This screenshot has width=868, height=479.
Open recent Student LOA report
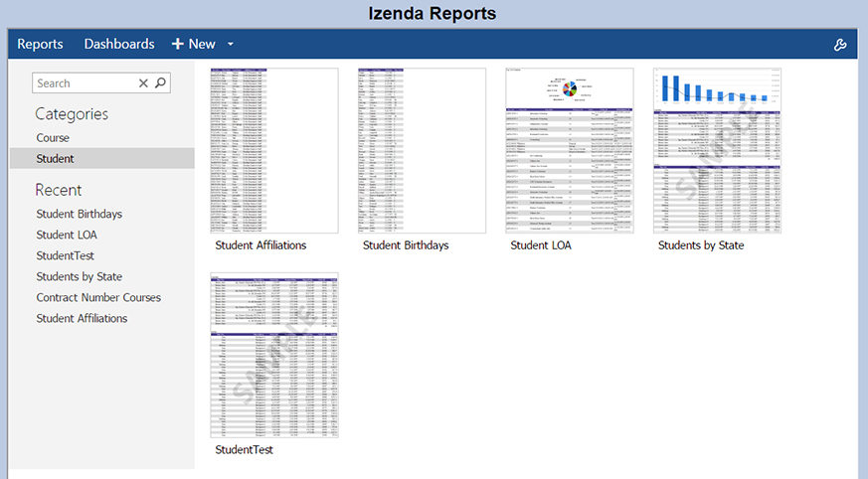[x=67, y=236]
